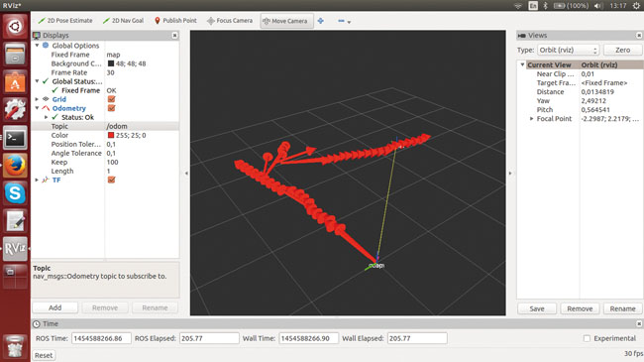
Task: Expand the Focal Point property
Action: [531, 118]
